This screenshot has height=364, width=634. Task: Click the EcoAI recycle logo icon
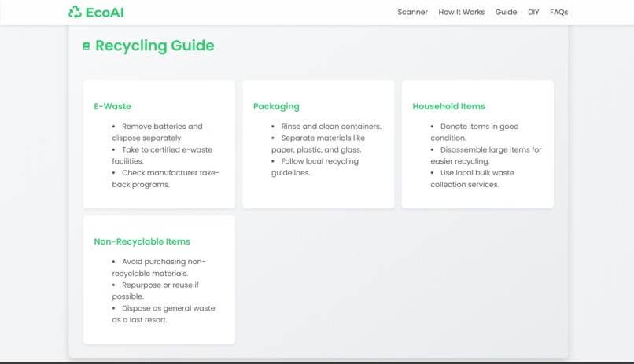(x=75, y=12)
